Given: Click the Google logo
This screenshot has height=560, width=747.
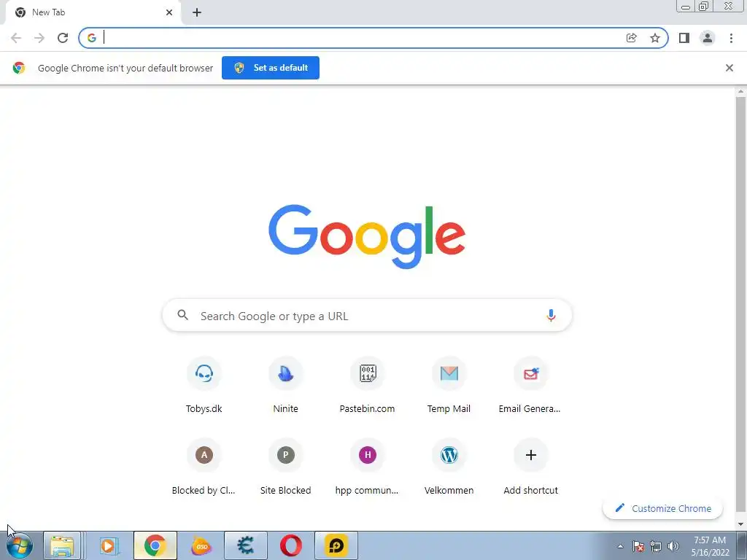Looking at the screenshot, I should tap(367, 236).
